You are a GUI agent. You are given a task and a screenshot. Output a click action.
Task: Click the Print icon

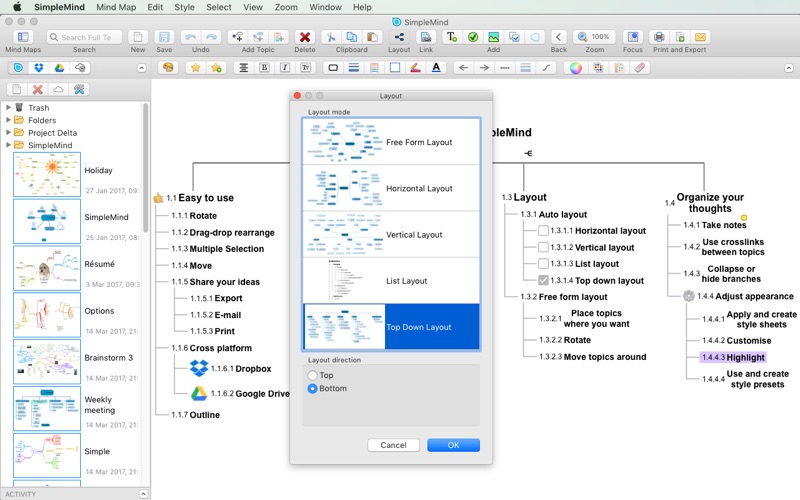pos(659,37)
